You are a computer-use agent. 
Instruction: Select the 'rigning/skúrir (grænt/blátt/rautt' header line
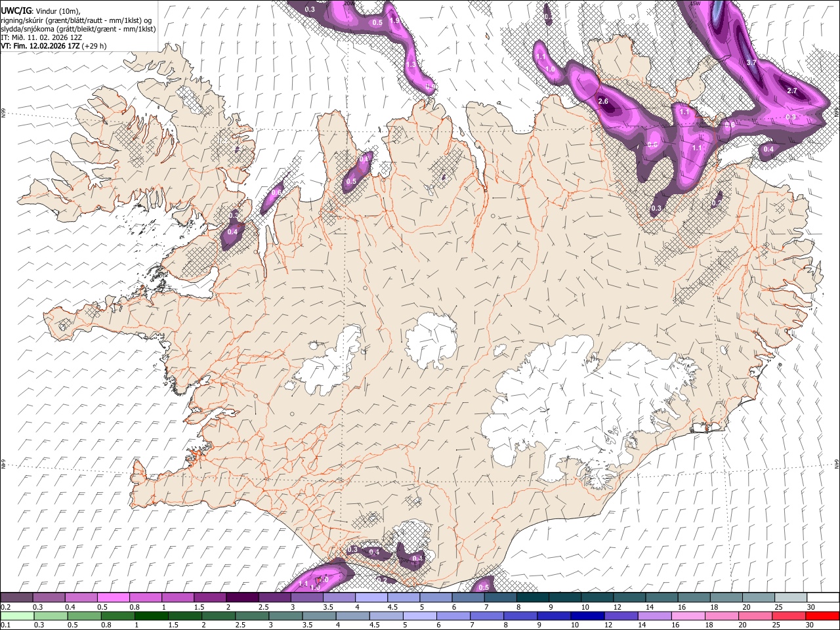[x=76, y=20]
